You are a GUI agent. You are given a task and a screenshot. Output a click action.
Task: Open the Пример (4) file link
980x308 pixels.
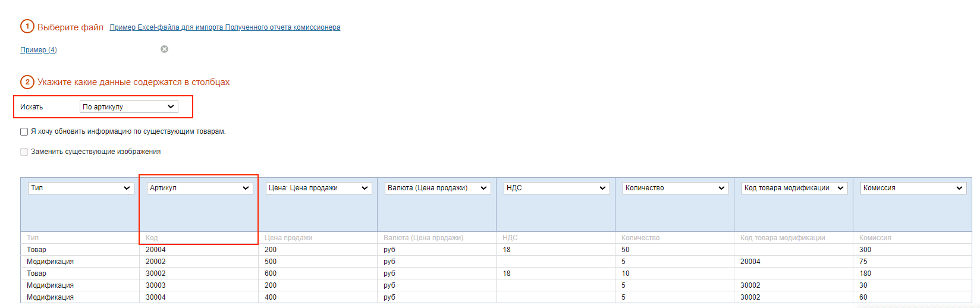(39, 50)
